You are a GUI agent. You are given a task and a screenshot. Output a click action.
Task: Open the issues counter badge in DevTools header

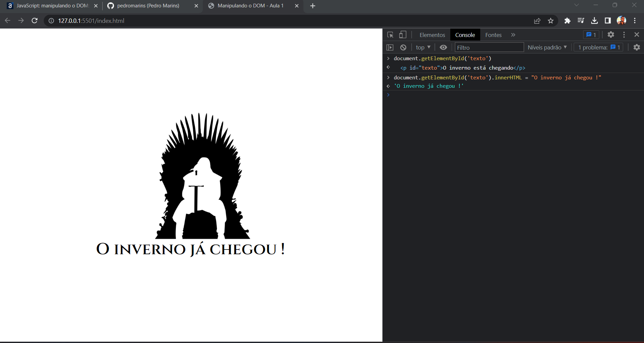tap(591, 35)
